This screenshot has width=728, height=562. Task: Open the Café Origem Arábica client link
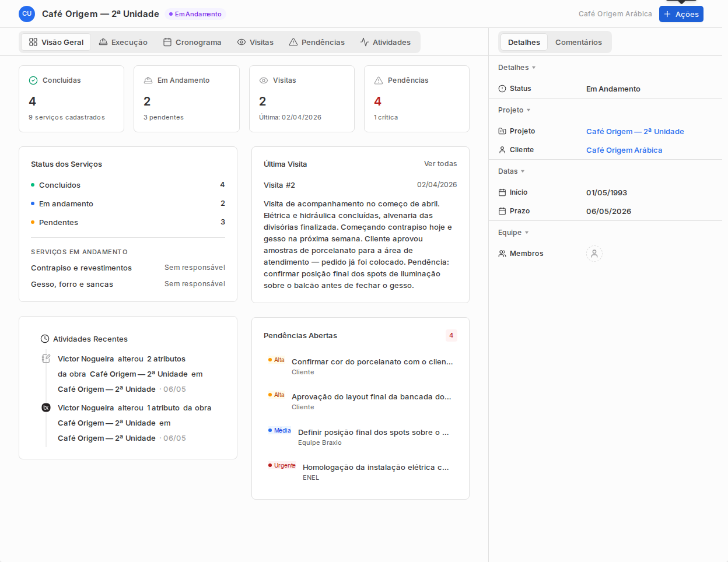coord(624,150)
